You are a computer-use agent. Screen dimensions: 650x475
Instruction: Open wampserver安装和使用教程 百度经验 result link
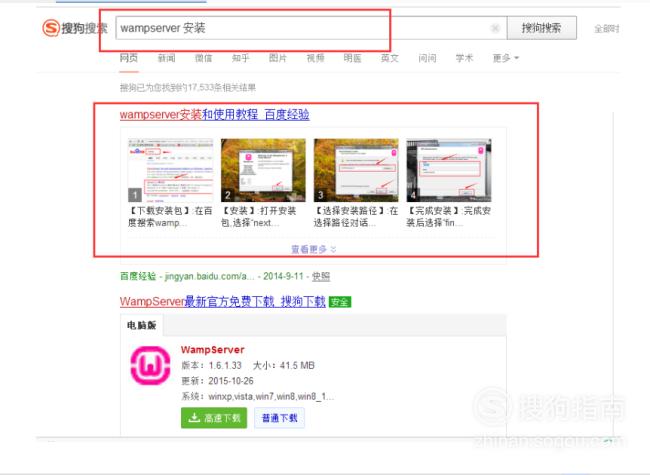(x=214, y=114)
